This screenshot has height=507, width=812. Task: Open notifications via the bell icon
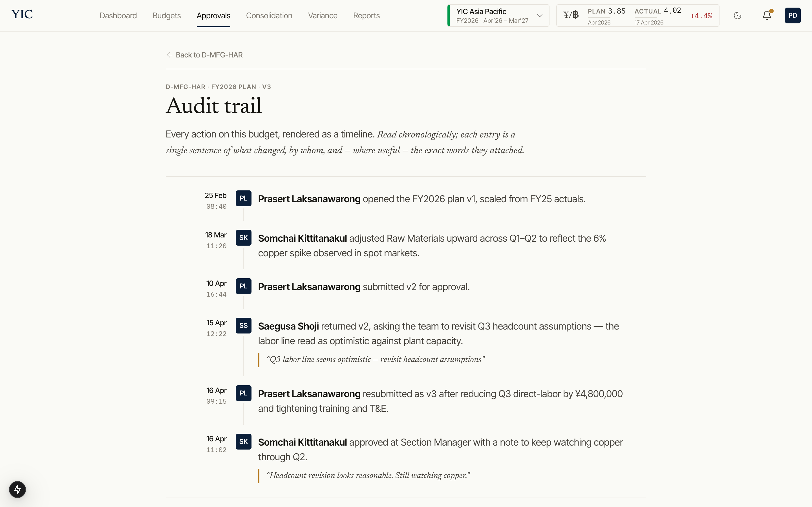click(x=767, y=15)
